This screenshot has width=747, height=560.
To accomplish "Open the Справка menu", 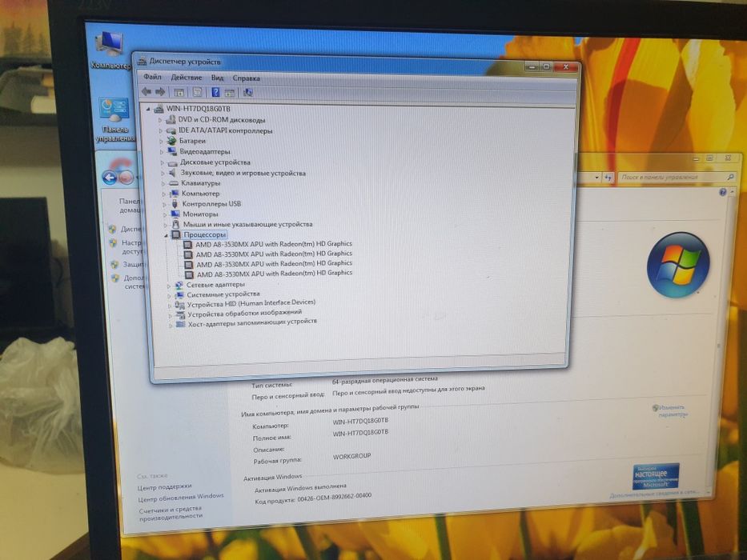I will pyautogui.click(x=247, y=78).
